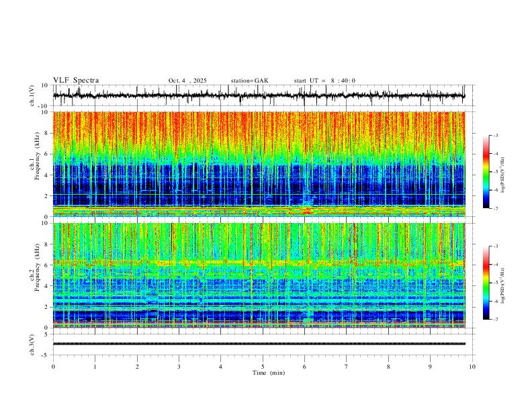Click the "Time (min)" axis title
The width and height of the screenshot is (532, 411).
point(269,373)
